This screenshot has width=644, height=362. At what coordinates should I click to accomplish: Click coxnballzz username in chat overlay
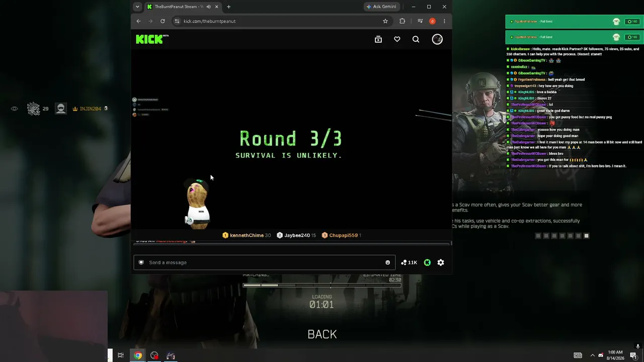click(519, 67)
